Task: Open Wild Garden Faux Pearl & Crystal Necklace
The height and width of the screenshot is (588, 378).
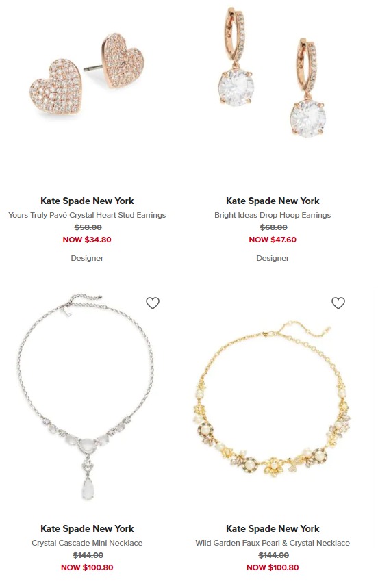Action: [273, 543]
